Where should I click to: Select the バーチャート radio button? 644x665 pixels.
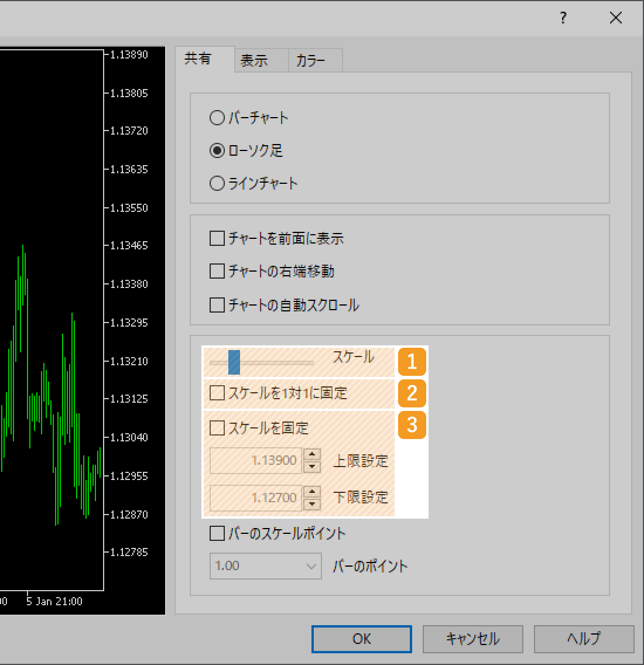(x=217, y=118)
